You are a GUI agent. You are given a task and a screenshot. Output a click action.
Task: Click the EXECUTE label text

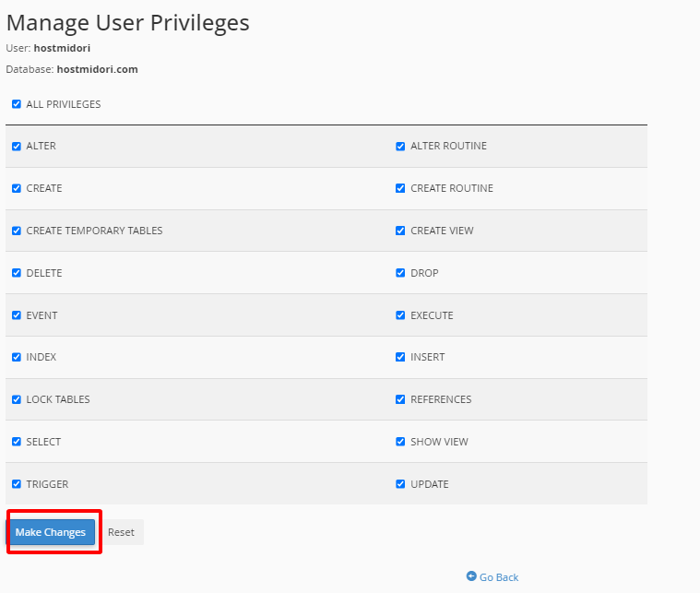pos(432,315)
